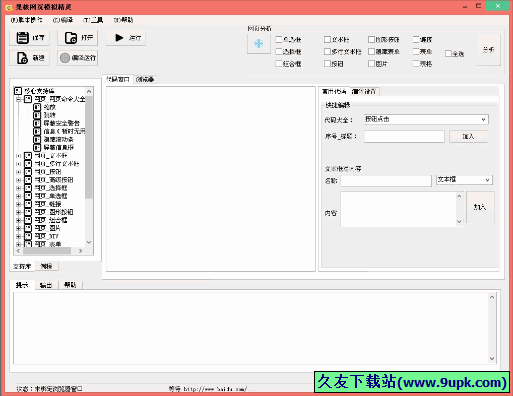Click the blue crosshair page-analysis picker icon
This screenshot has width=513, height=396.
coord(259,44)
